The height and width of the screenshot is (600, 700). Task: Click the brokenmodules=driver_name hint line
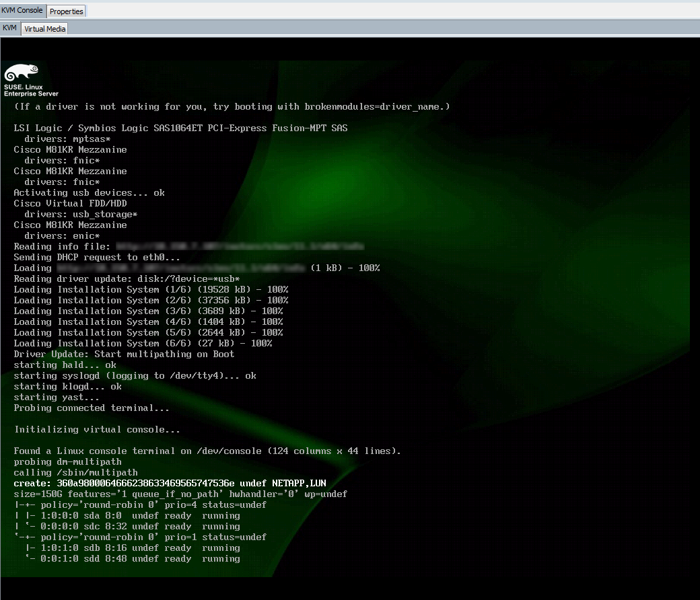tap(232, 106)
